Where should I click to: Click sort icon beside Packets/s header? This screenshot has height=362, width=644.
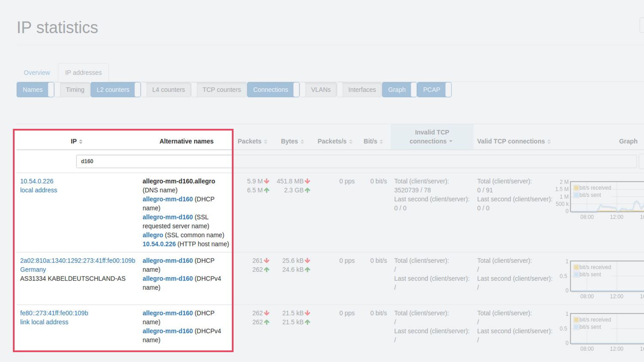(x=351, y=142)
